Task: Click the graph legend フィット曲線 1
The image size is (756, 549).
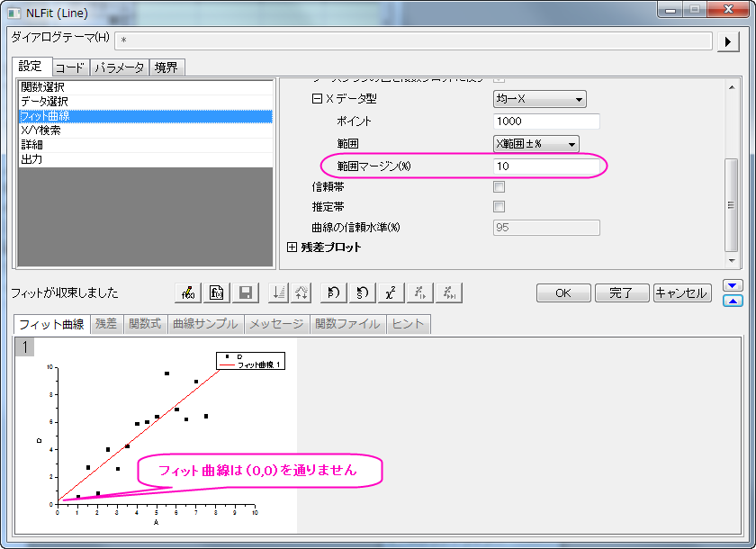Action: click(x=258, y=364)
